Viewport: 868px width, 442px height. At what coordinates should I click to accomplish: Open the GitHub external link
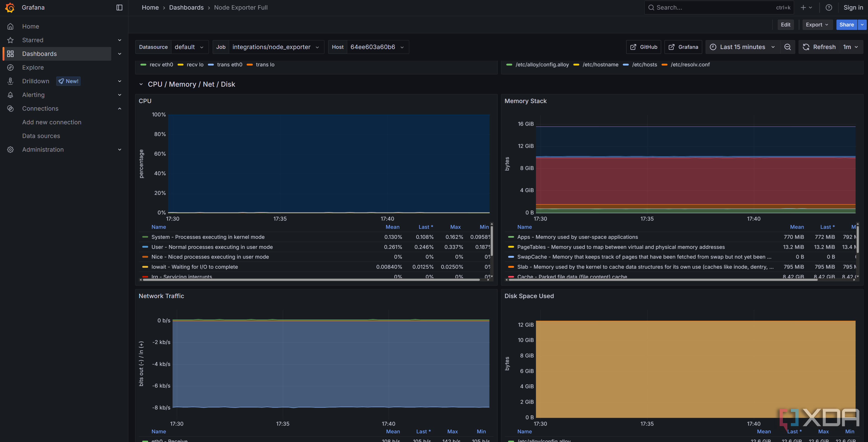(643, 47)
